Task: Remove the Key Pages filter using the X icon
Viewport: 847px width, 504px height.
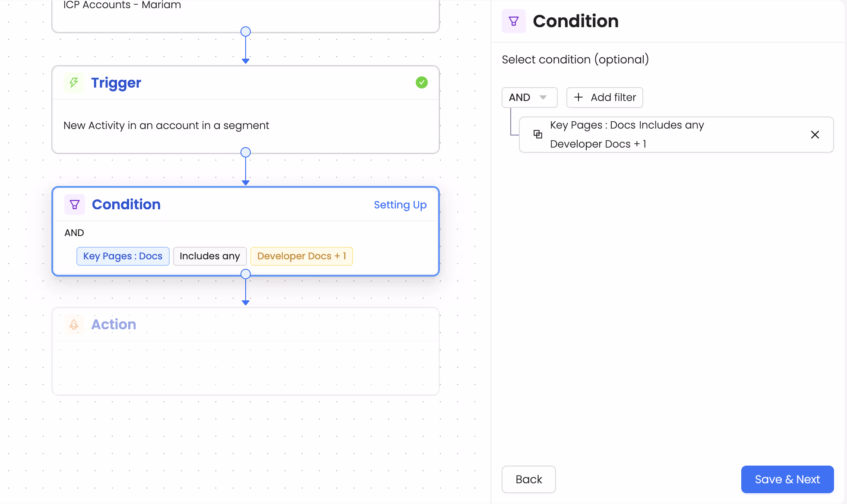Action: pyautogui.click(x=815, y=134)
